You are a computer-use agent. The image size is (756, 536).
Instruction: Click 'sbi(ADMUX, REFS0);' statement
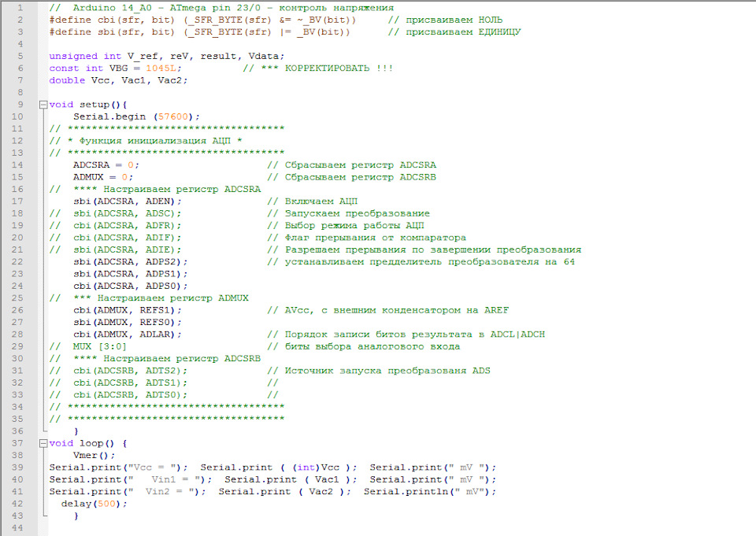(128, 322)
